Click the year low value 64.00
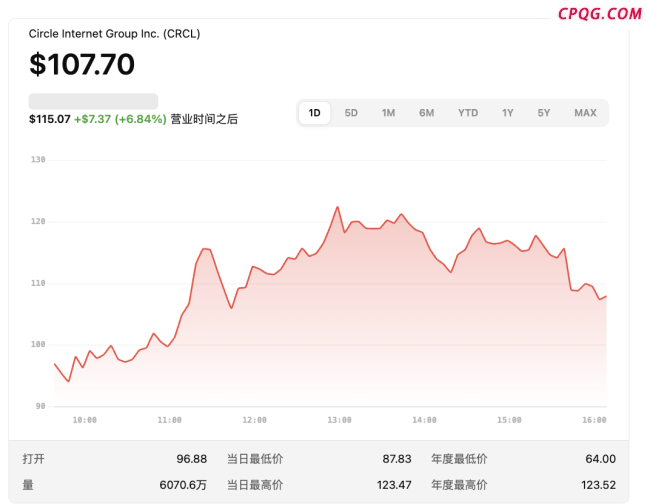Viewport: 650px width, 504px height. (600, 459)
